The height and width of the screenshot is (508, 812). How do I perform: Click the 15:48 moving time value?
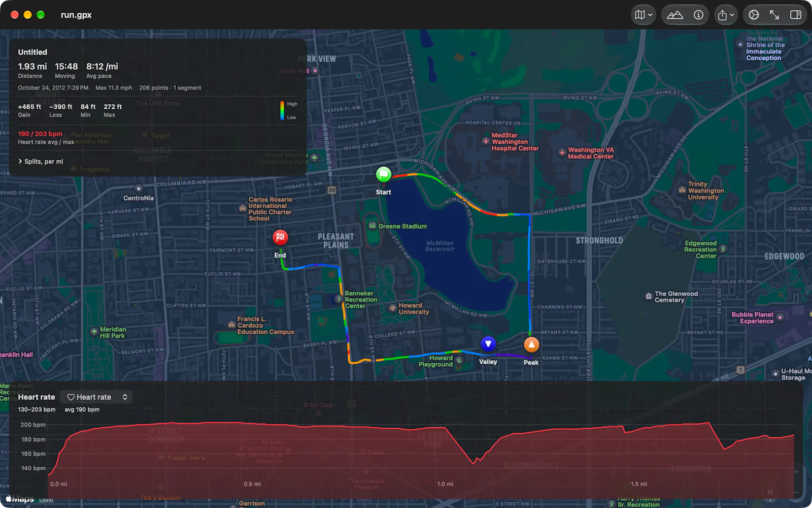pyautogui.click(x=66, y=67)
